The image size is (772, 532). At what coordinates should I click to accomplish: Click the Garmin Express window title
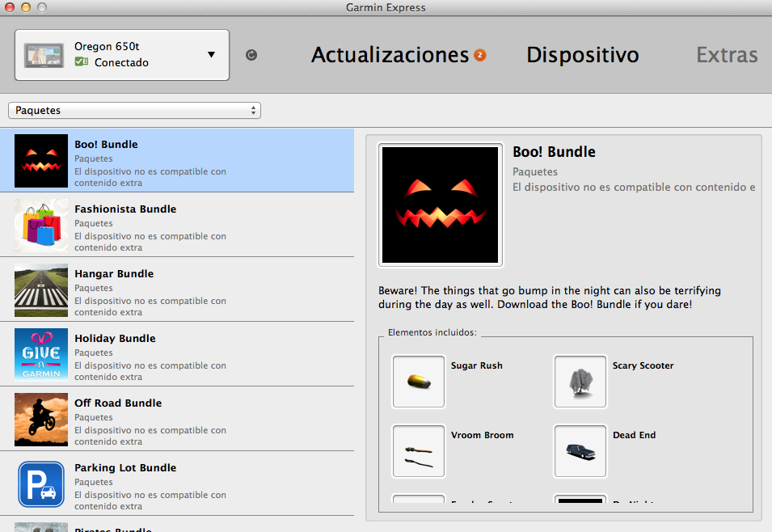[x=386, y=7]
